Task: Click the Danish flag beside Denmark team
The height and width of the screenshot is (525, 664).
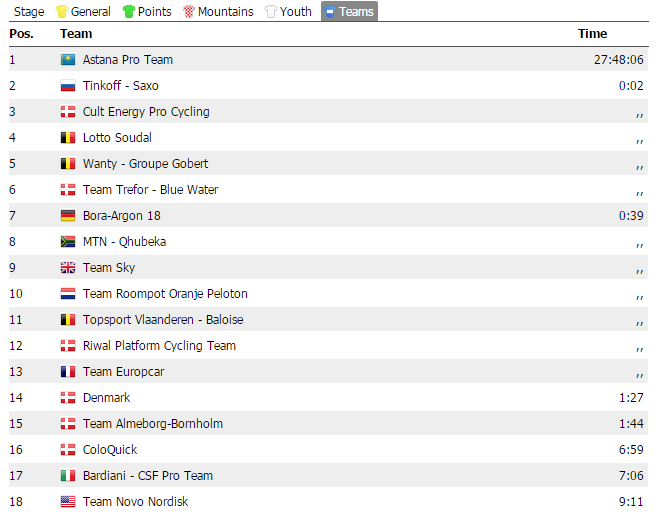Action: (68, 398)
